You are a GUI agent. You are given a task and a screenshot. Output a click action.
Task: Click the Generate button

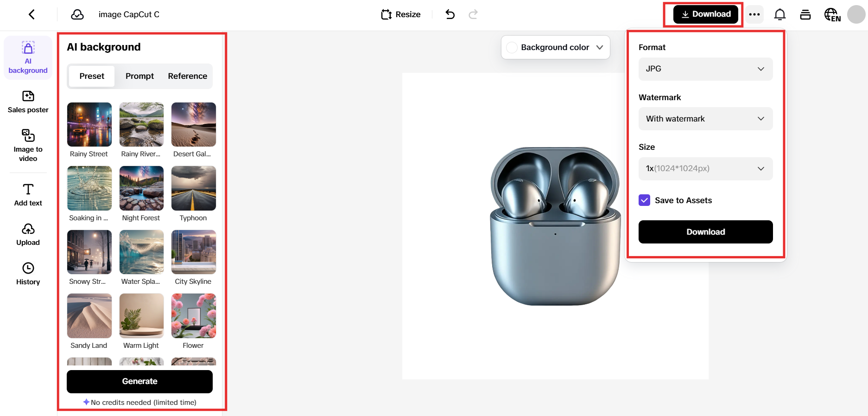coord(139,381)
